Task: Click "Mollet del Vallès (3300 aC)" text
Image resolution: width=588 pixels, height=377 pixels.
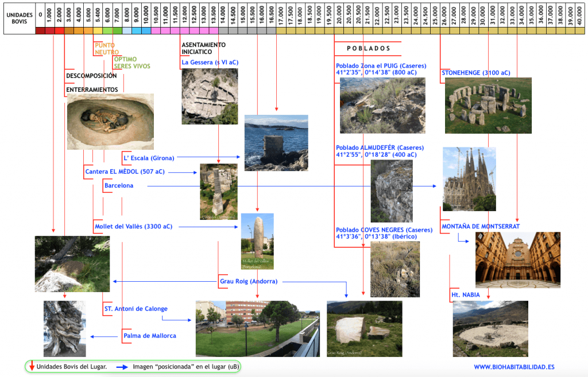Action: click(133, 226)
